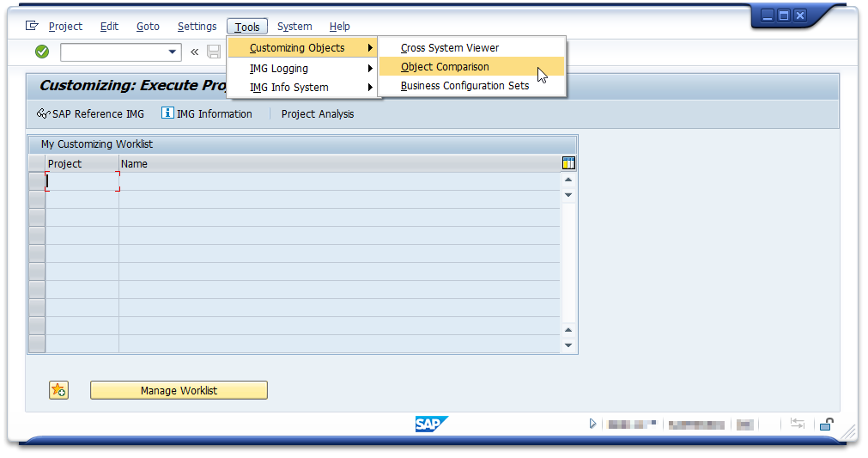Click the IMG Information info icon

pyautogui.click(x=167, y=113)
